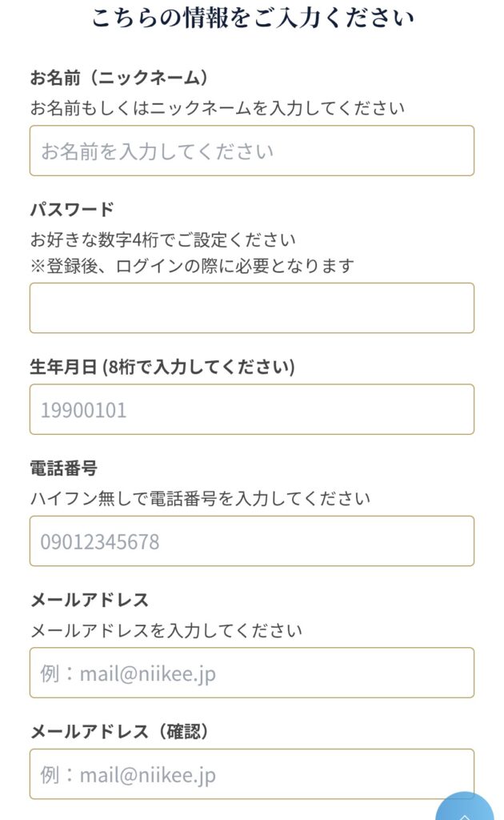Click the ハイフン無しで電話番号 instruction text

coord(200,499)
